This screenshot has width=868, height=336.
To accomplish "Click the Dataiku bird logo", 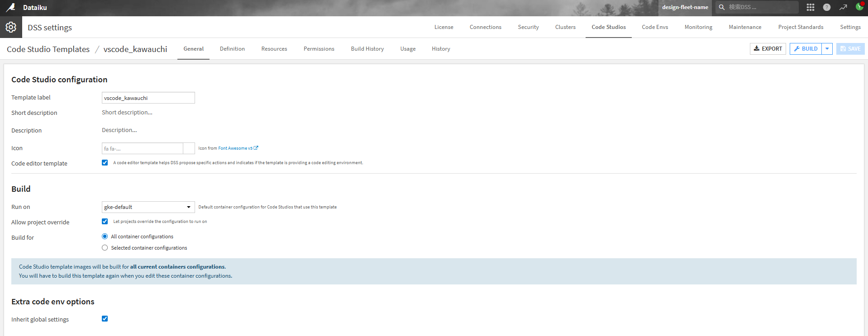I will click(10, 7).
